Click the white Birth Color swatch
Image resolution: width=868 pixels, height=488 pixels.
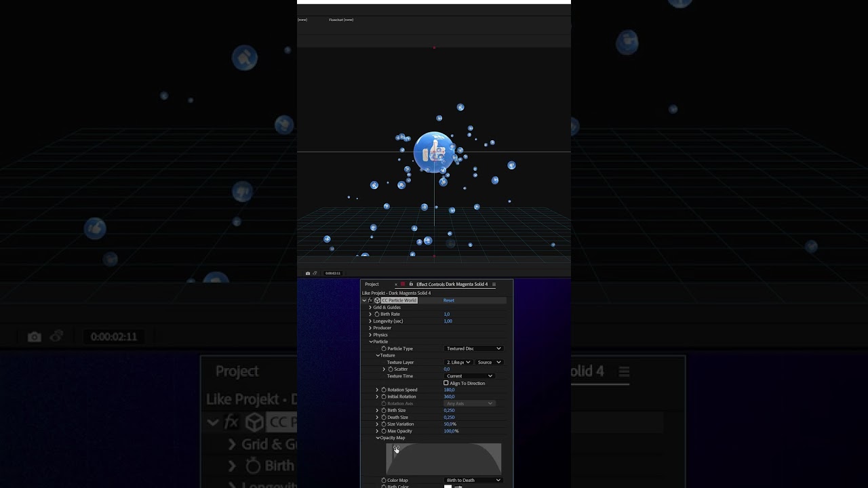[x=448, y=487]
